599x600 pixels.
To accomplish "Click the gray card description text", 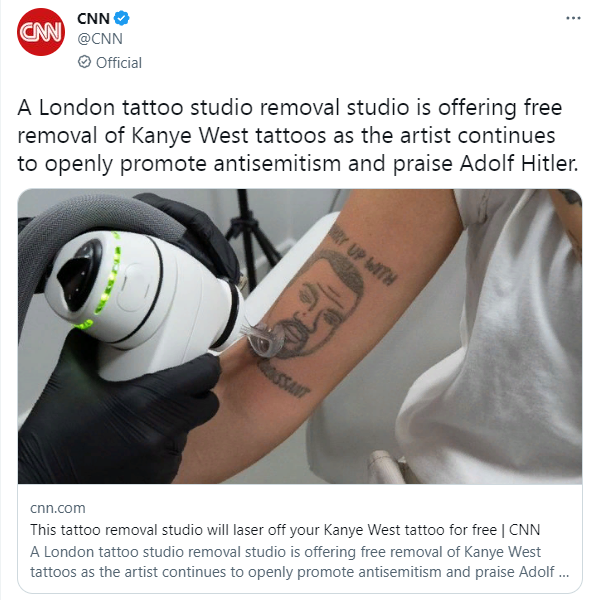I will click(x=299, y=562).
